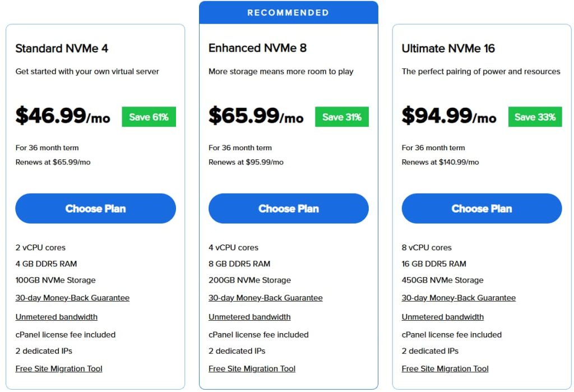Open Standard plan's 30-day Money-Back Guarantee link
This screenshot has width=574, height=392.
pyautogui.click(x=72, y=298)
